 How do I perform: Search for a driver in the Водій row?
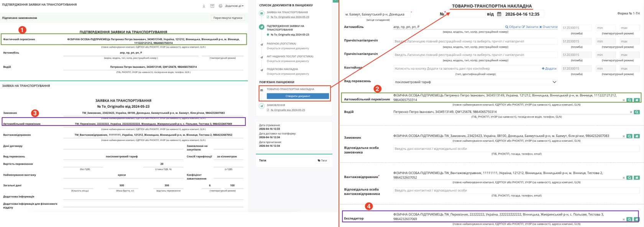(637, 112)
